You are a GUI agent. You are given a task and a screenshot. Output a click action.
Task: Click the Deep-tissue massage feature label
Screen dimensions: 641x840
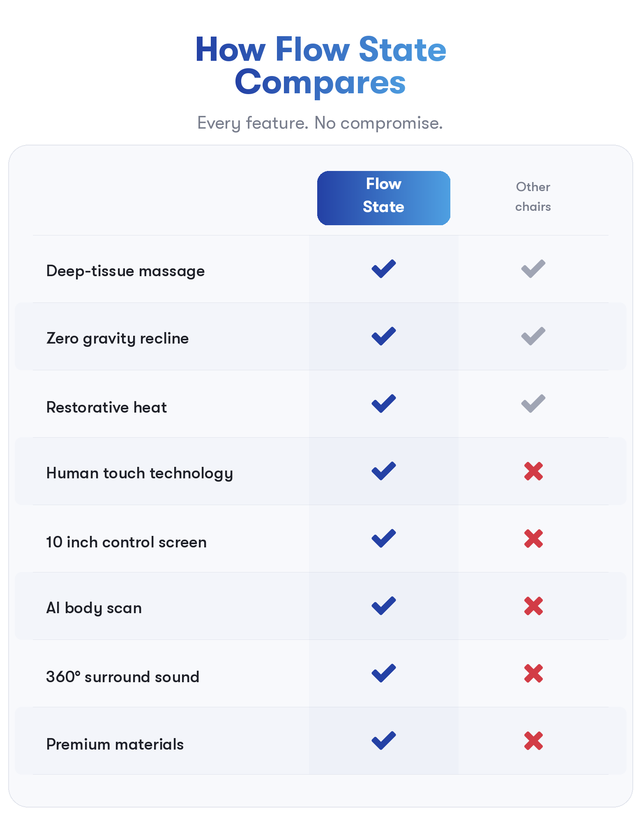coord(125,271)
